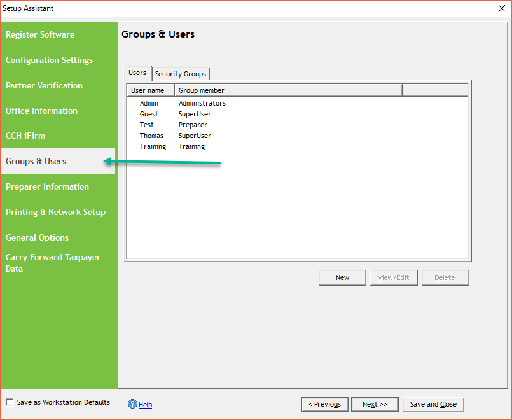Switch to the Users tab
Image resolution: width=512 pixels, height=420 pixels.
pyautogui.click(x=137, y=73)
